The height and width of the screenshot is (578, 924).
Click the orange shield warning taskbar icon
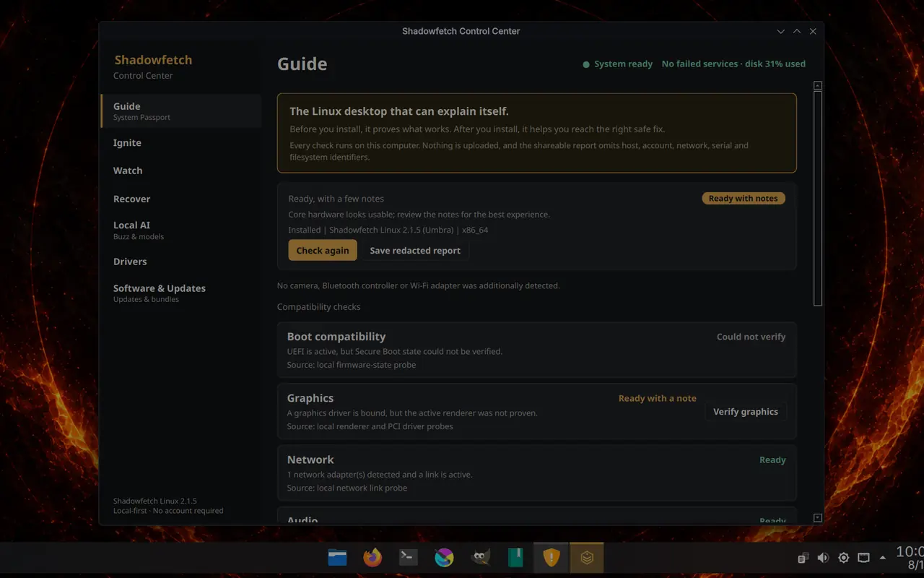tap(552, 557)
